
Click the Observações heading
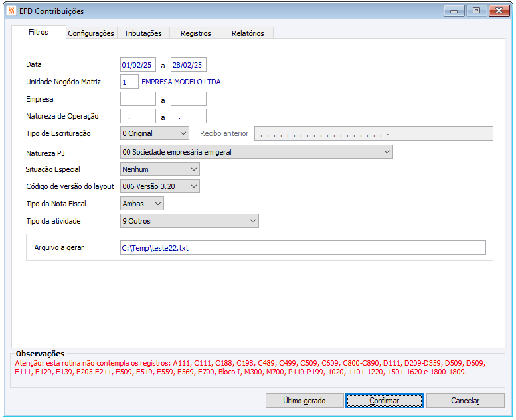(40, 354)
